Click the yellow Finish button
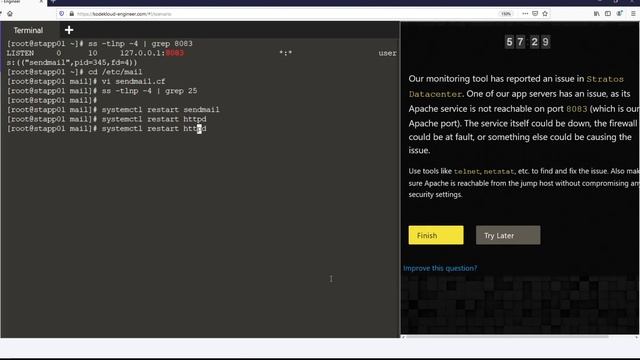640x360 pixels. 436,235
